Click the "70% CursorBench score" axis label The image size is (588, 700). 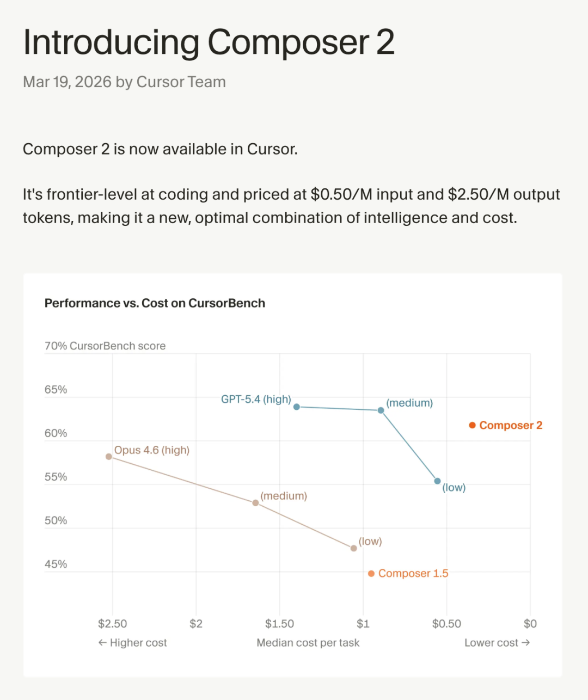(x=105, y=346)
